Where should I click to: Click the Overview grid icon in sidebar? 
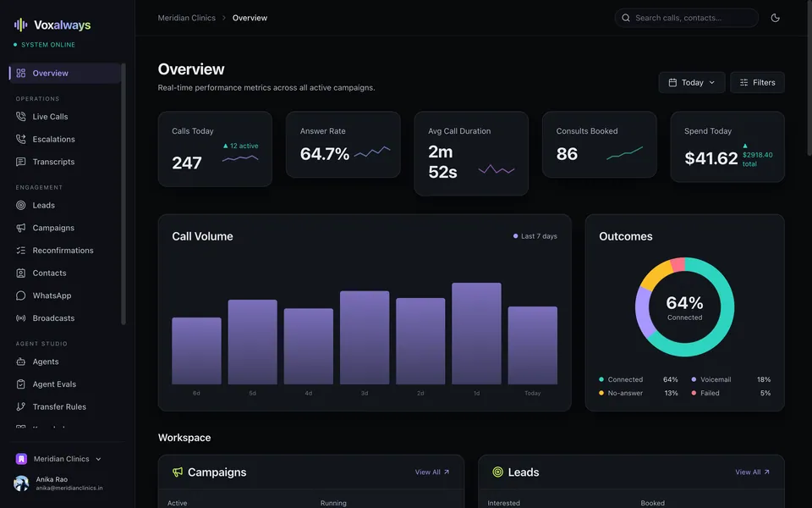pyautogui.click(x=20, y=73)
